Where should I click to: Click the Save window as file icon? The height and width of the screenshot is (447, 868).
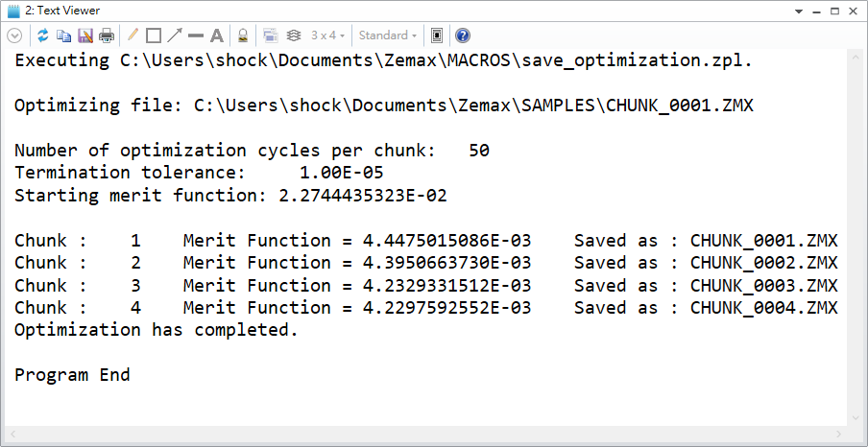pyautogui.click(x=84, y=35)
